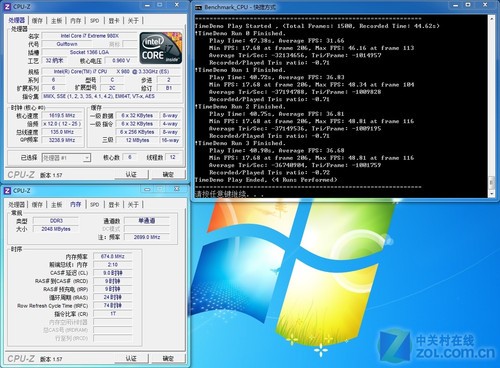Select SPD tab in bottom CPU-Z window
The image size is (500, 368).
pyautogui.click(x=95, y=204)
